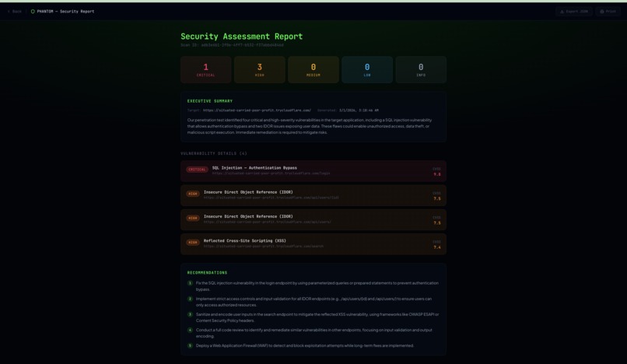Open the Low severity count card

(x=367, y=69)
